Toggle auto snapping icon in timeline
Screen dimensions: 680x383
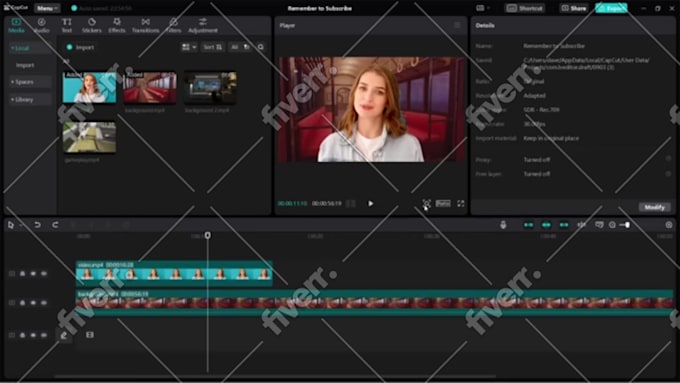[x=546, y=225]
